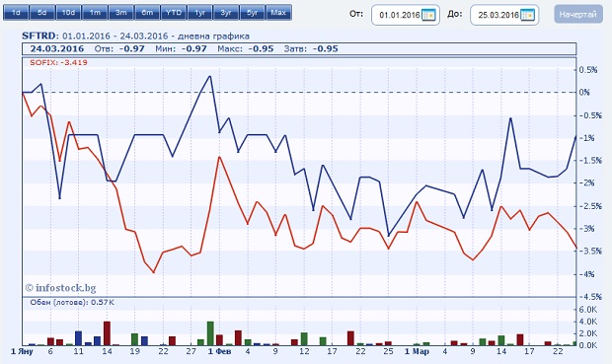Click the Макс: -0.95 high value

[x=246, y=48]
